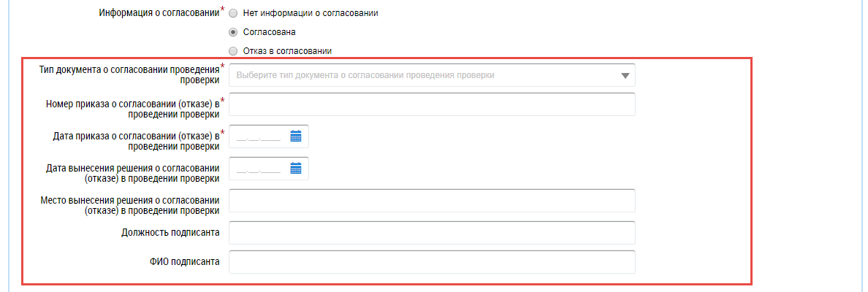The image size is (868, 292).
Task: Click the 'Тип документа о согласовании' label
Action: (132, 74)
